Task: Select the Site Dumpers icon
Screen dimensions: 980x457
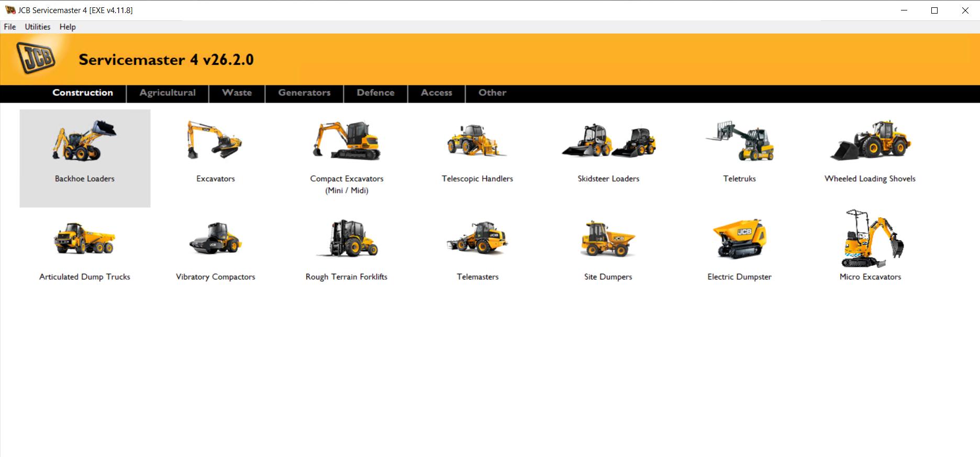Action: click(608, 239)
